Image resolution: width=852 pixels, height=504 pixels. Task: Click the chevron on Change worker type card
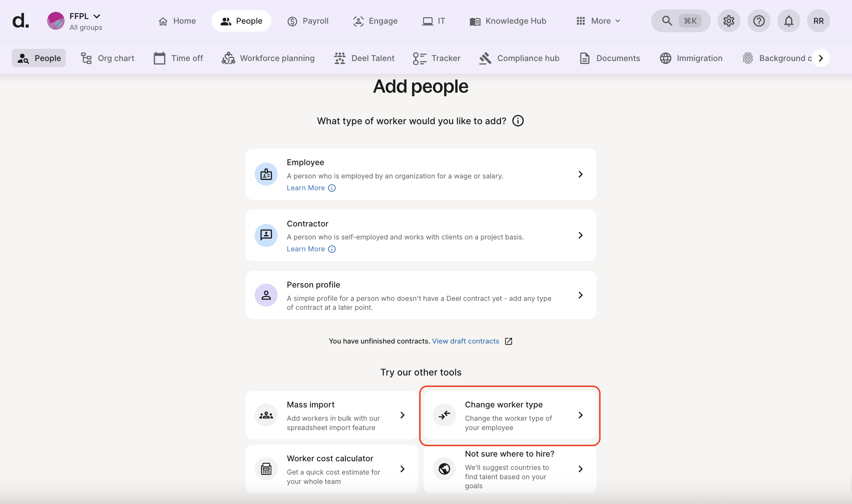point(580,415)
